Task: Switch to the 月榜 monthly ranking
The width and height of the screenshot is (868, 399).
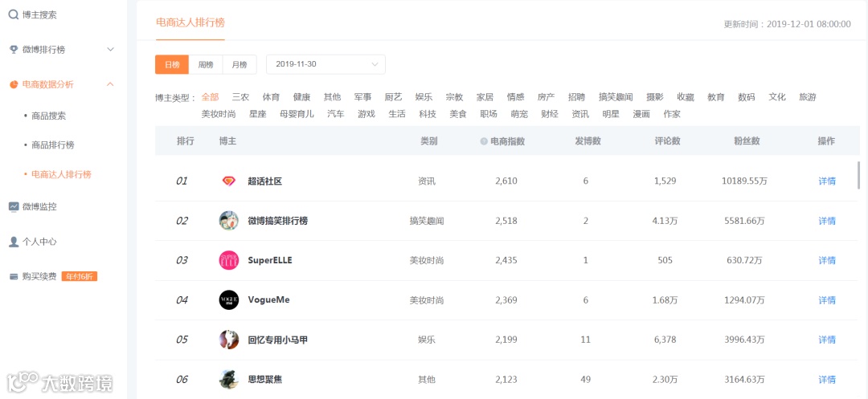Action: [240, 64]
